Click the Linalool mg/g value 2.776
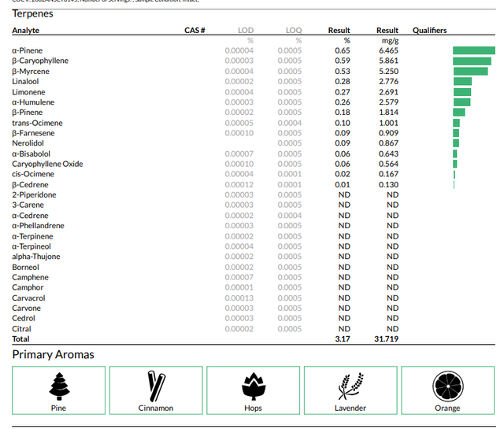 (388, 82)
